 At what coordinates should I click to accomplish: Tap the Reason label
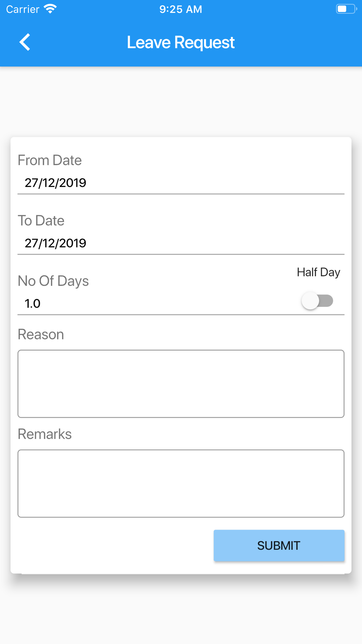point(41,334)
